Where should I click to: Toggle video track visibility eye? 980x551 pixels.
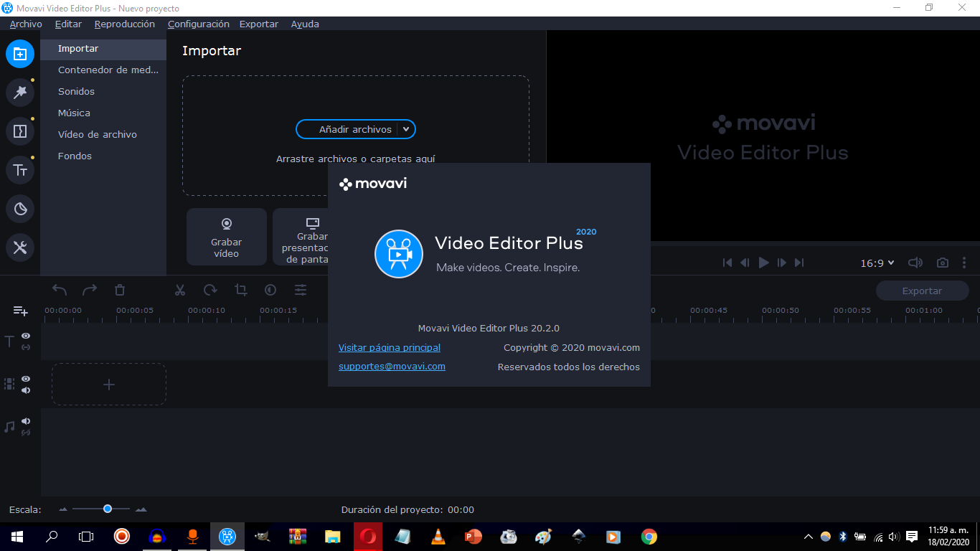tap(26, 378)
